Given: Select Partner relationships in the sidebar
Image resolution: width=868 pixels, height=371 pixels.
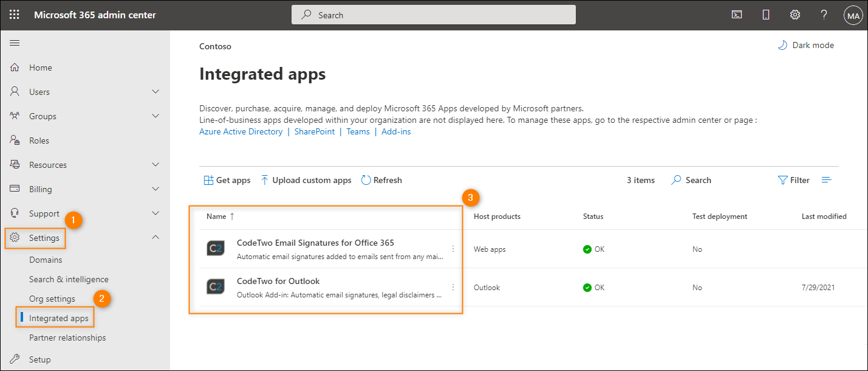Looking at the screenshot, I should pos(68,337).
